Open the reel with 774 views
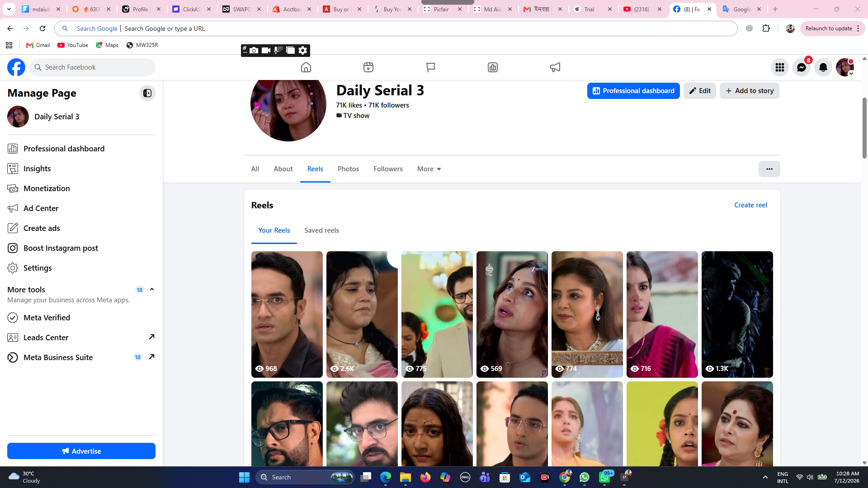The width and height of the screenshot is (868, 488). coord(587,314)
